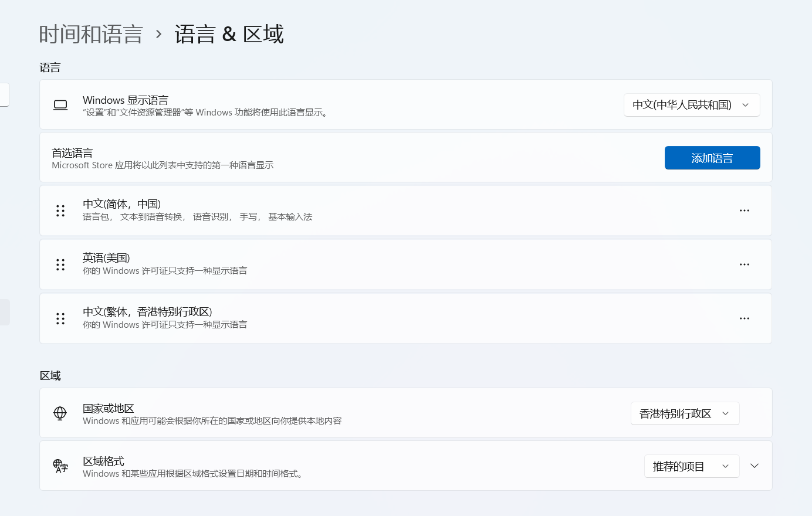The height and width of the screenshot is (516, 812).
Task: Open options menu for 英语(美国)
Action: (744, 264)
